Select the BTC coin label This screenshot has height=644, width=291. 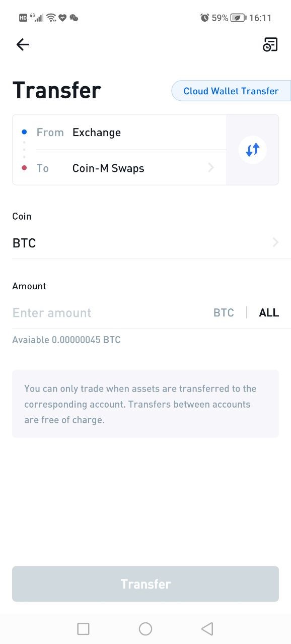(24, 243)
